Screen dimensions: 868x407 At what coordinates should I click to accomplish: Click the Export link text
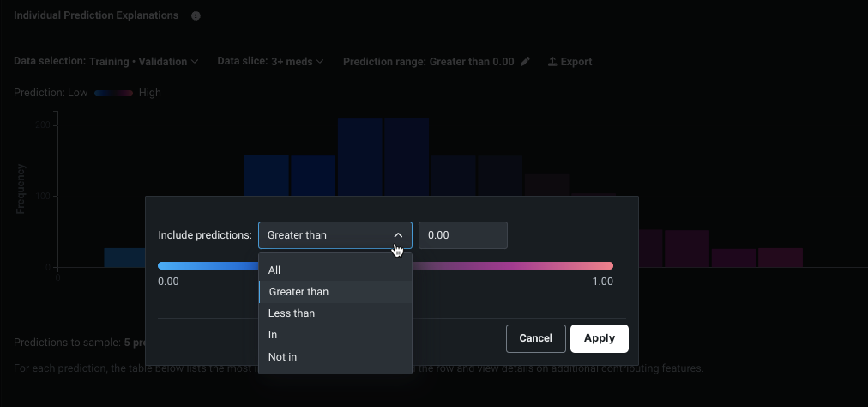click(x=576, y=62)
